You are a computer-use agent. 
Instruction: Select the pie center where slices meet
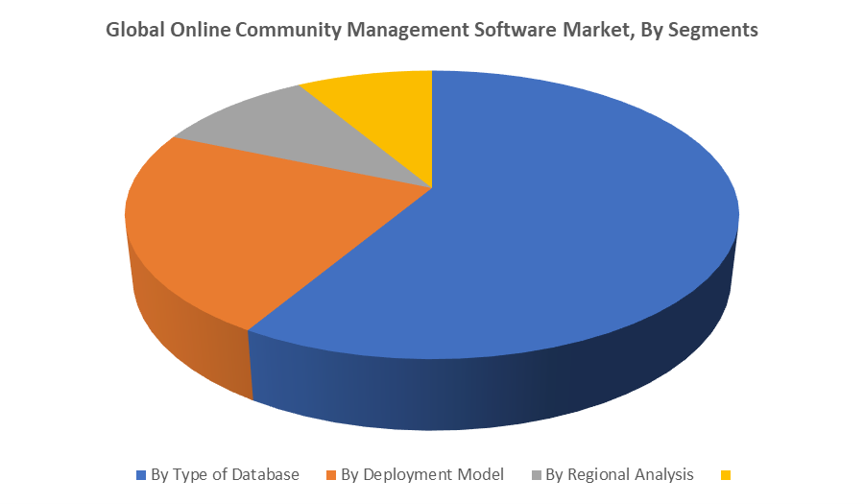[431, 188]
